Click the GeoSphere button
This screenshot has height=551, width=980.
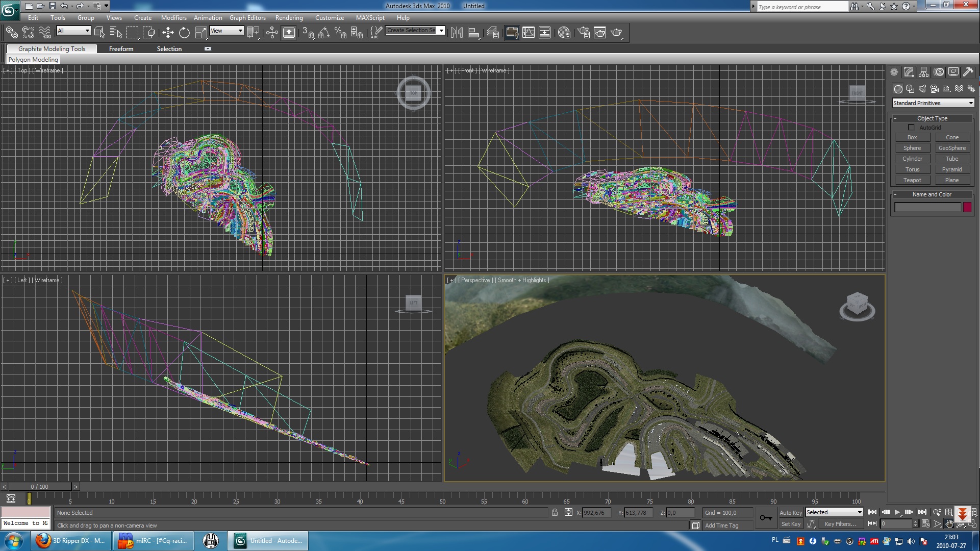[952, 148]
